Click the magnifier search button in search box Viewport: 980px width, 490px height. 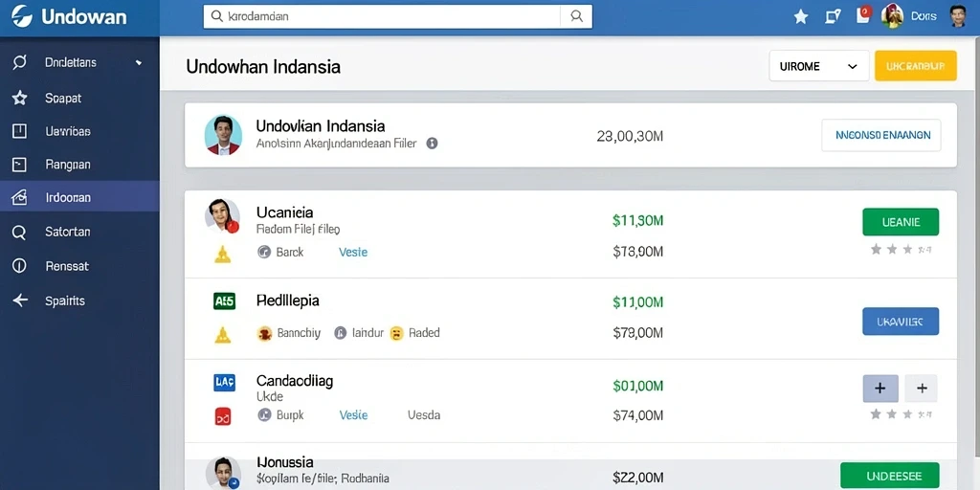[576, 17]
